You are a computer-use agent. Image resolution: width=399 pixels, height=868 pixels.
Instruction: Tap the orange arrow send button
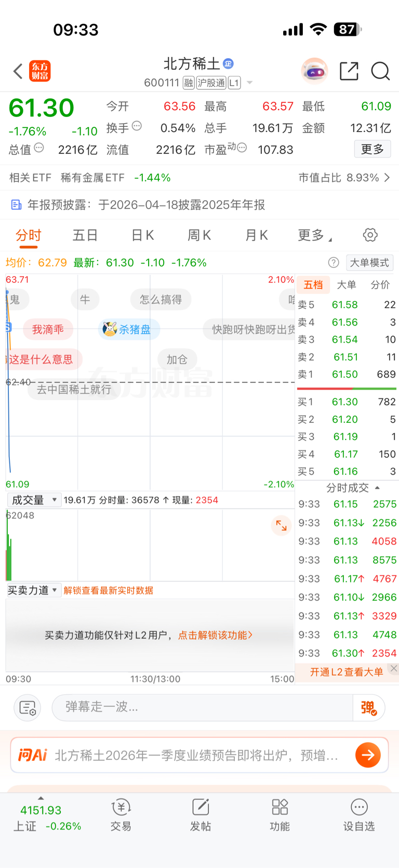[x=368, y=755]
